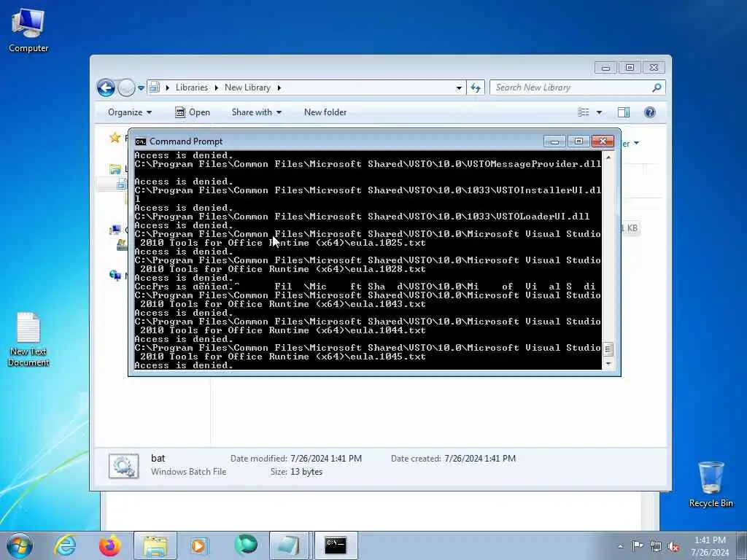This screenshot has width=747, height=560.
Task: Open the taskbar clock showing 1:41 PM
Action: coord(710,546)
